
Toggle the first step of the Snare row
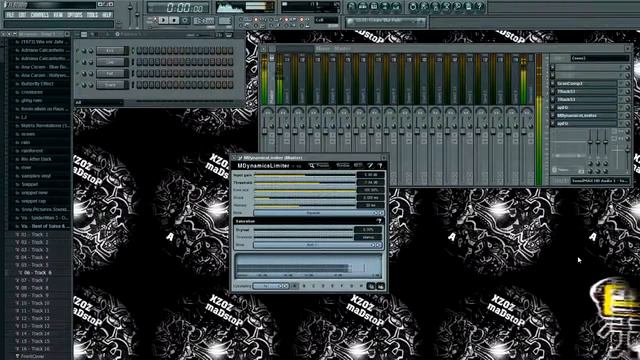139,85
